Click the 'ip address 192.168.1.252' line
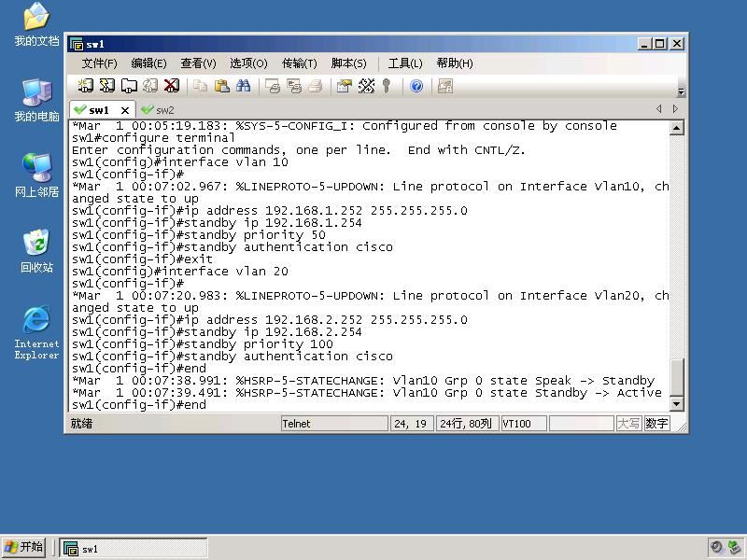 coord(270,211)
